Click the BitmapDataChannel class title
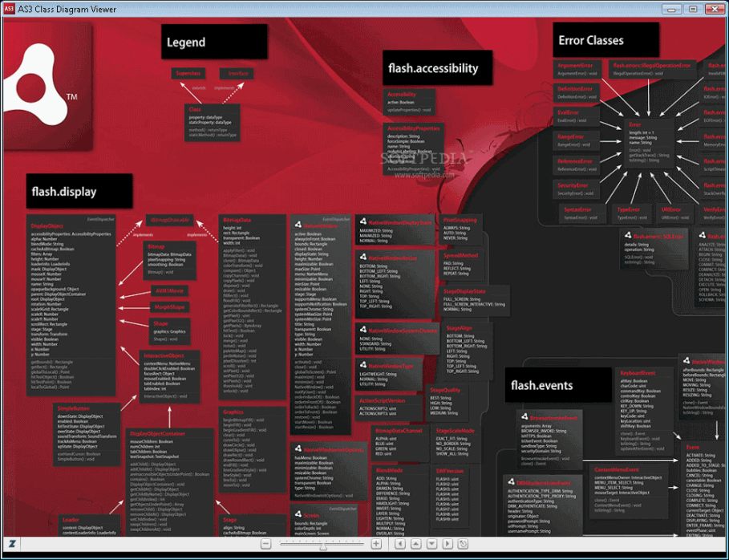Screen dimensions: 729x560 pyautogui.click(x=399, y=431)
